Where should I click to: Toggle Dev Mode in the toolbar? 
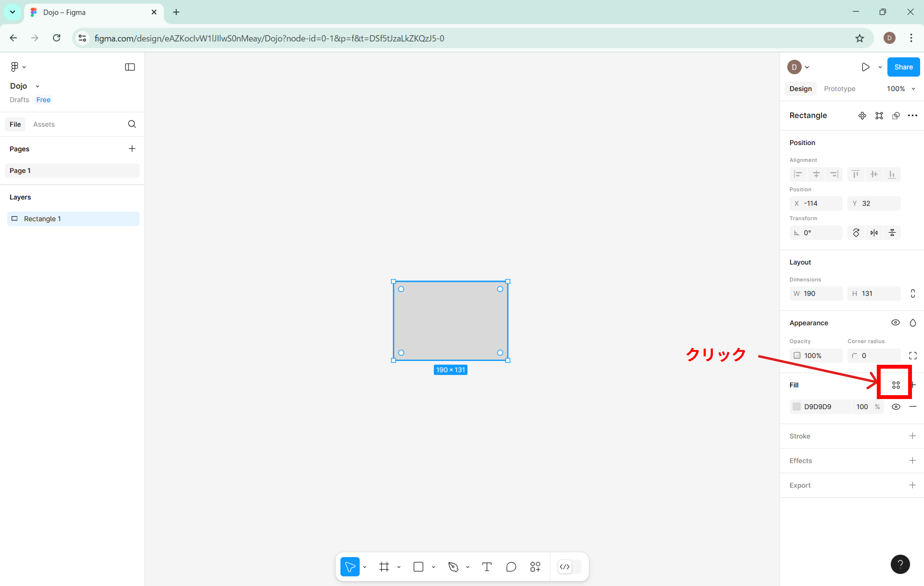click(564, 566)
